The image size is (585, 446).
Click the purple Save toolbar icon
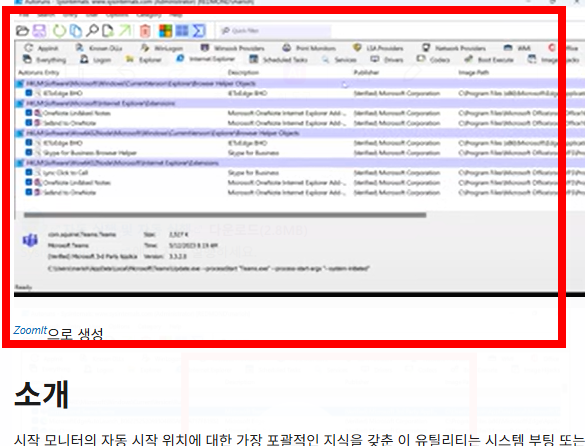(40, 31)
